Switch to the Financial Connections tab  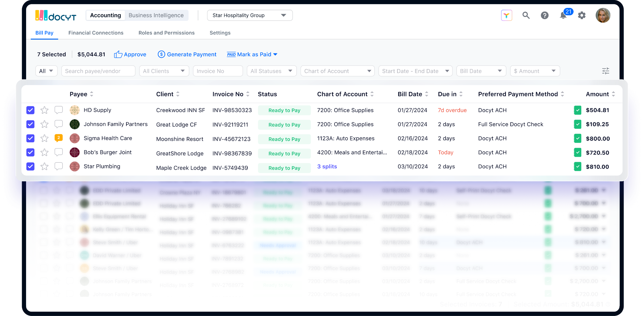96,33
